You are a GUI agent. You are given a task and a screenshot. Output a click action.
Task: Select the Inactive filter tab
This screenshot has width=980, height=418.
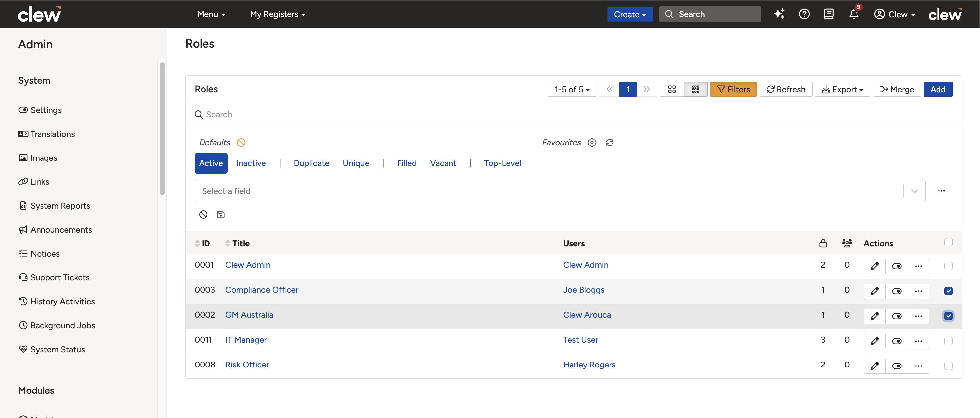251,163
